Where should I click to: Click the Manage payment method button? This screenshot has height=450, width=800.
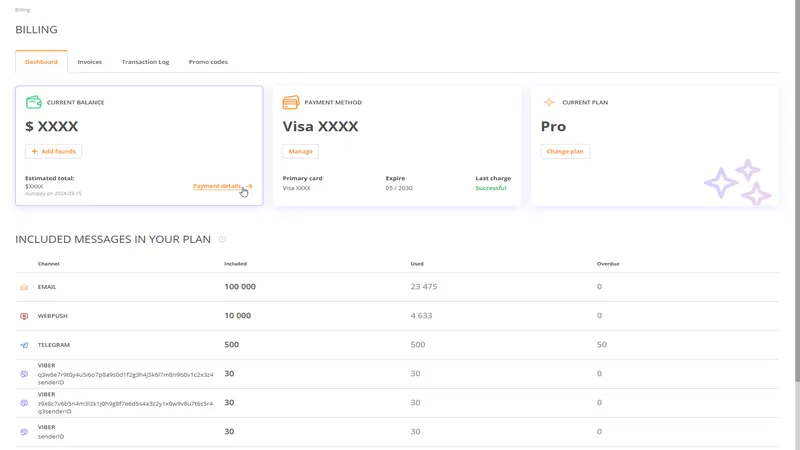coord(300,151)
